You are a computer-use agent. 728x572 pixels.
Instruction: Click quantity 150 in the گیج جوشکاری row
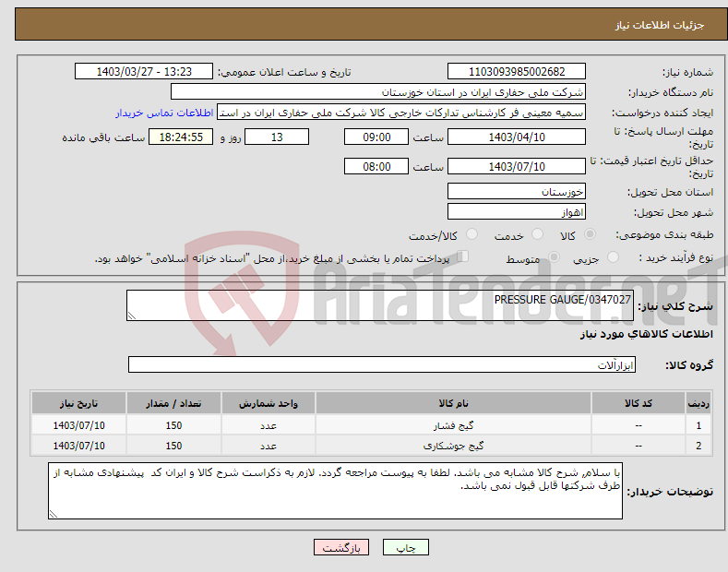(x=173, y=446)
